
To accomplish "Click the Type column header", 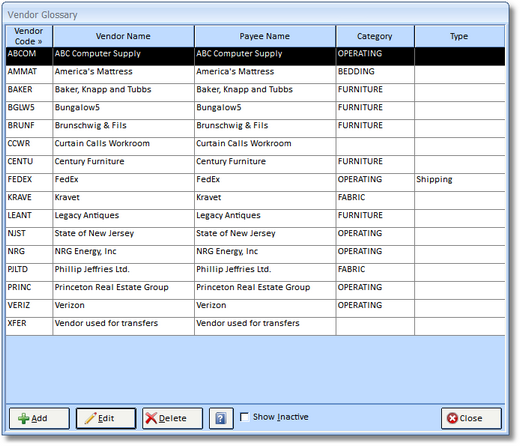I will (459, 36).
